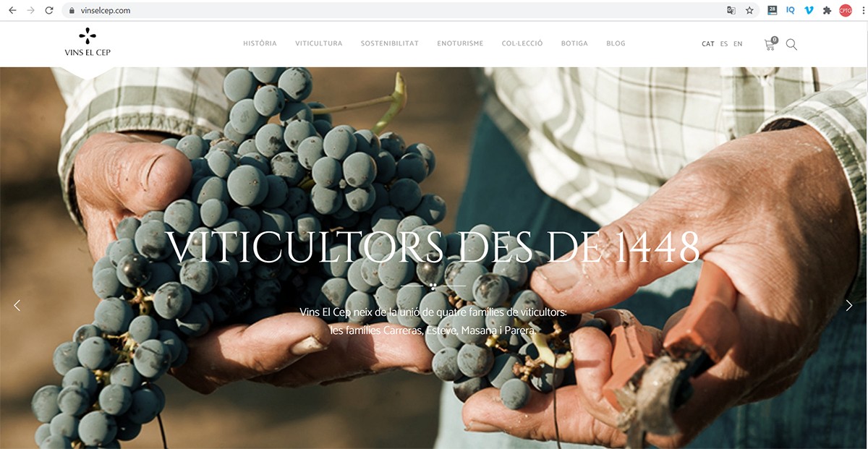The image size is (868, 449).
Task: Go to previous slide arrow
Action: point(17,306)
